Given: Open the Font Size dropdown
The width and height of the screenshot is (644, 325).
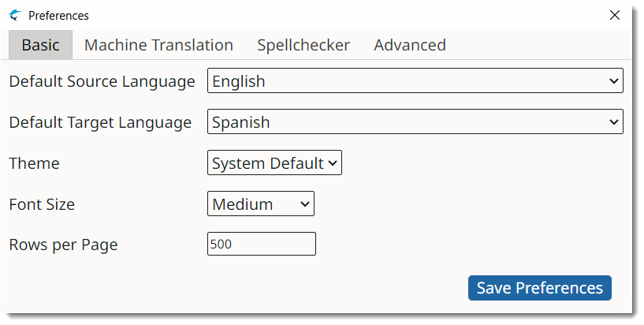Looking at the screenshot, I should tap(261, 204).
